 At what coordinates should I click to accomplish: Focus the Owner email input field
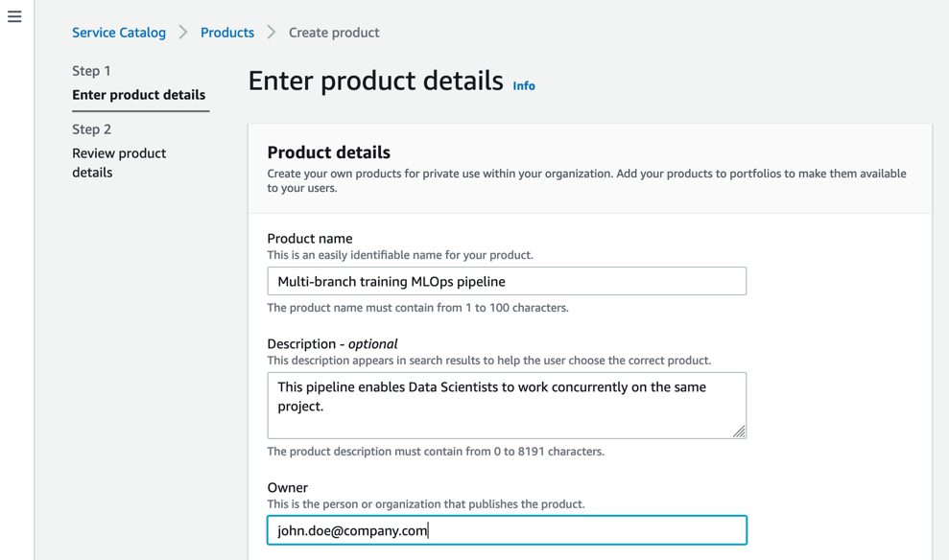pos(507,530)
